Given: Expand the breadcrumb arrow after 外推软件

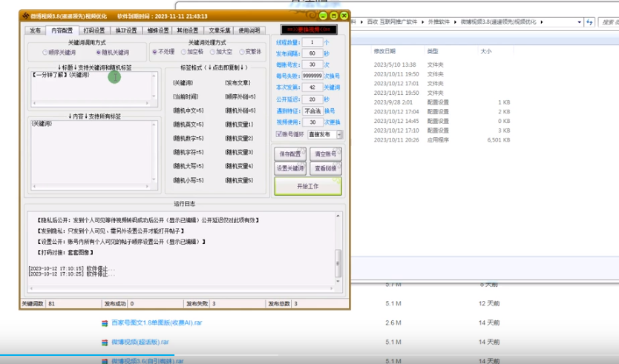Looking at the screenshot, I should 456,22.
